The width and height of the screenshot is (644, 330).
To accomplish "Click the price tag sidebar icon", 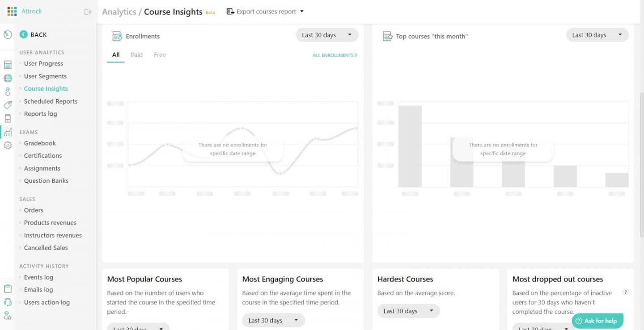I will tap(8, 105).
